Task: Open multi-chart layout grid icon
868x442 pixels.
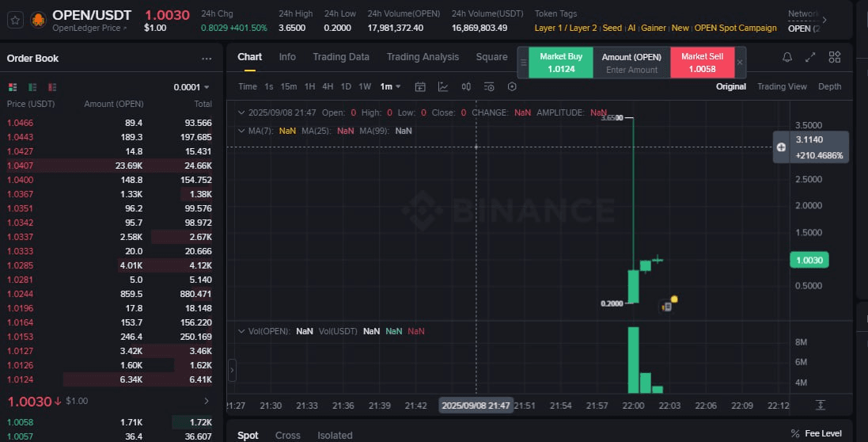Action: click(834, 57)
